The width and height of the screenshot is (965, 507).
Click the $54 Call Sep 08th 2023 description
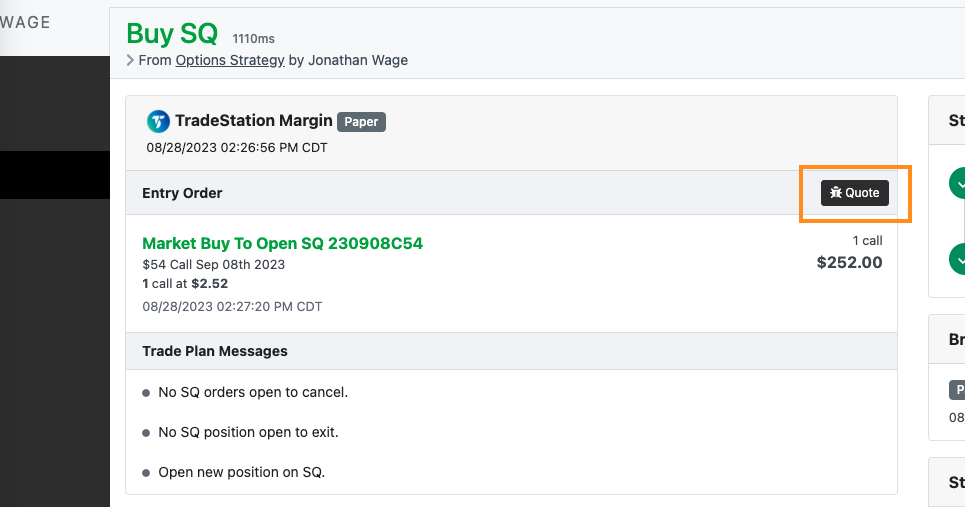tap(214, 265)
